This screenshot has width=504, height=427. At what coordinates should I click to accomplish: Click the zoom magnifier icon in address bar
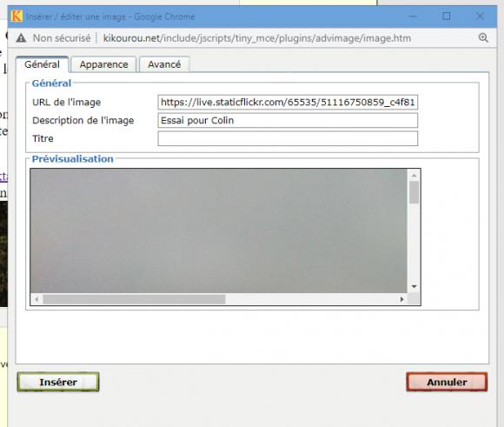pyautogui.click(x=483, y=38)
